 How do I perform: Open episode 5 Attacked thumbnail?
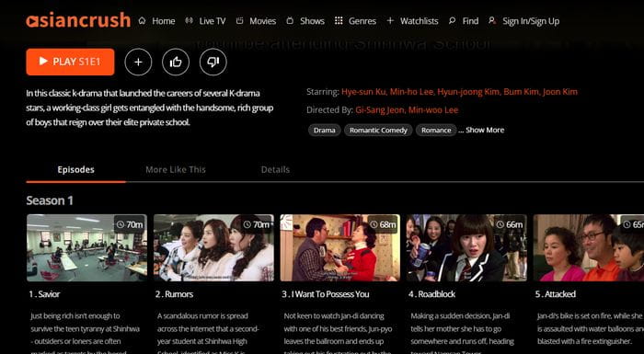[589, 247]
